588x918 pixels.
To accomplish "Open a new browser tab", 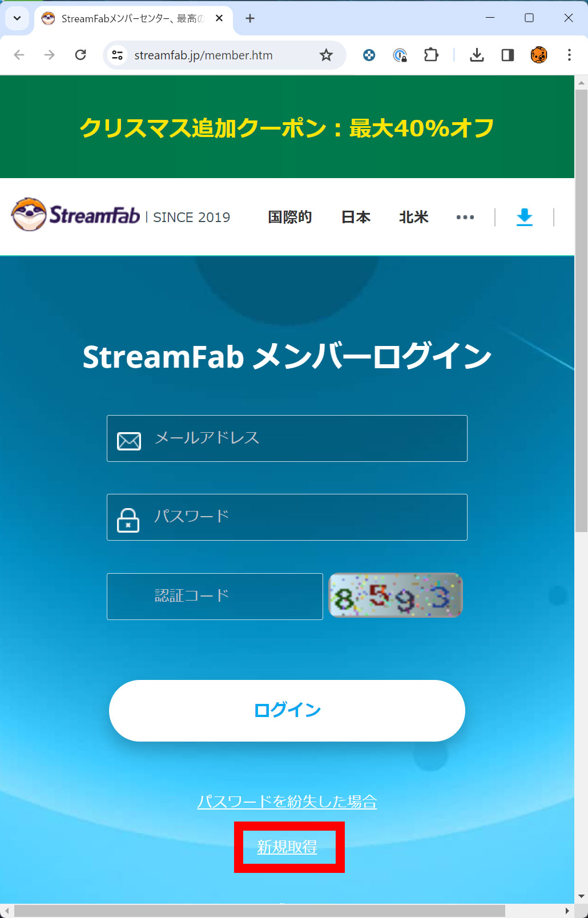I will (250, 18).
